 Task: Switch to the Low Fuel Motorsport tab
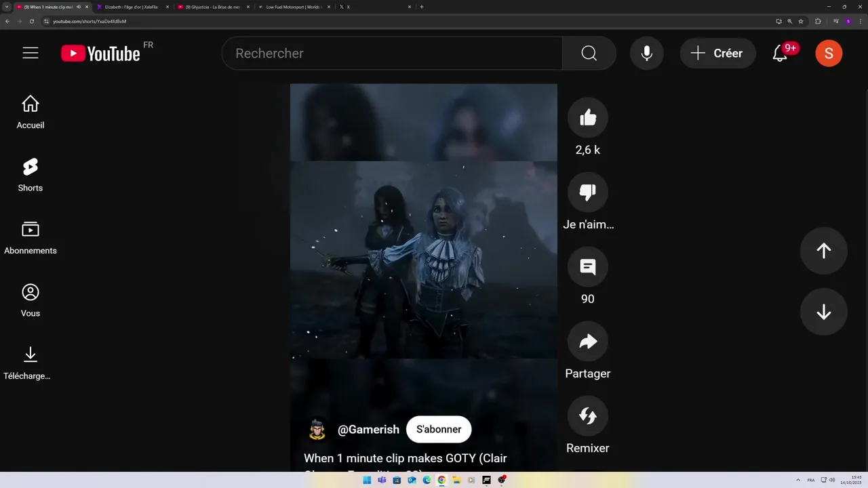point(294,7)
